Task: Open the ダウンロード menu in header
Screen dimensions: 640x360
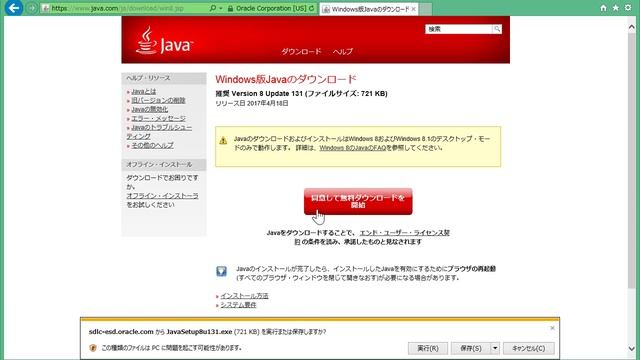Action: point(301,51)
